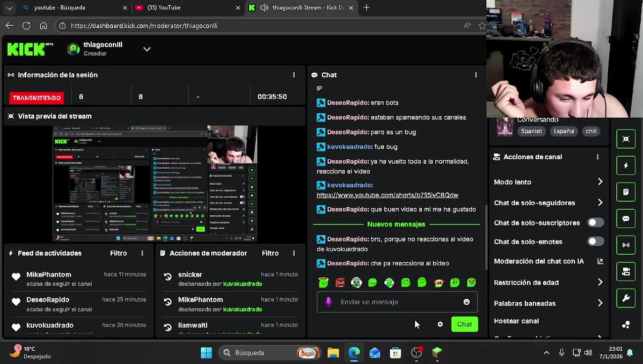Click Moderación del chat con IA
The width and height of the screenshot is (643, 364).
click(539, 261)
